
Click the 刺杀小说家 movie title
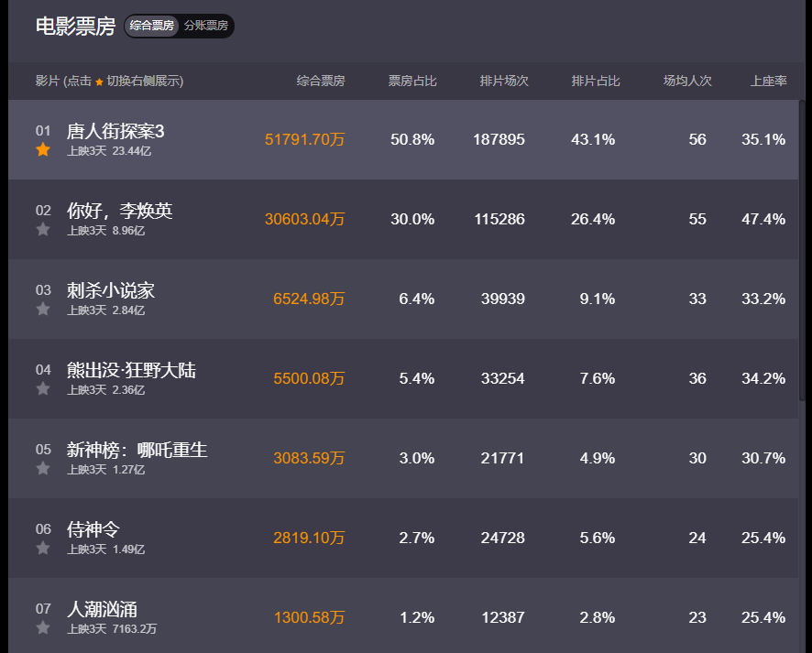click(x=111, y=291)
